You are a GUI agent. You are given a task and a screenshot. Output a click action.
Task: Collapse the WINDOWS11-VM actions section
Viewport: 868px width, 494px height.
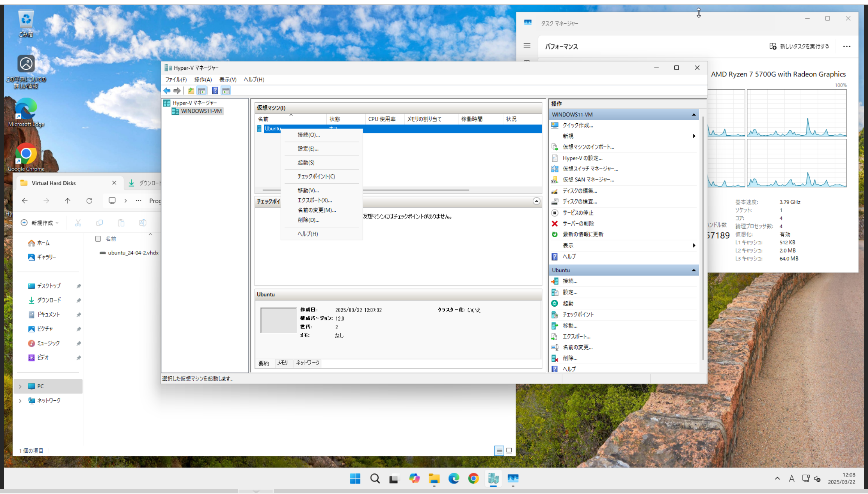click(x=693, y=114)
